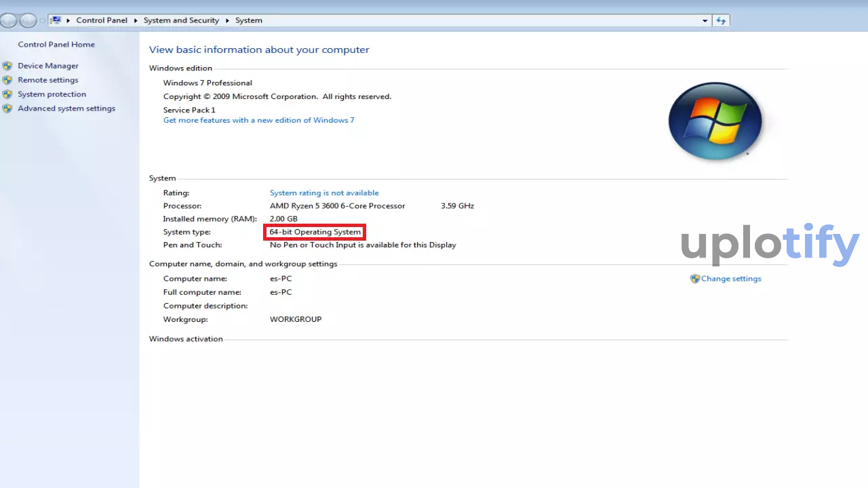Click the shield icon beside Change settings
This screenshot has height=488, width=868.
pyautogui.click(x=695, y=279)
